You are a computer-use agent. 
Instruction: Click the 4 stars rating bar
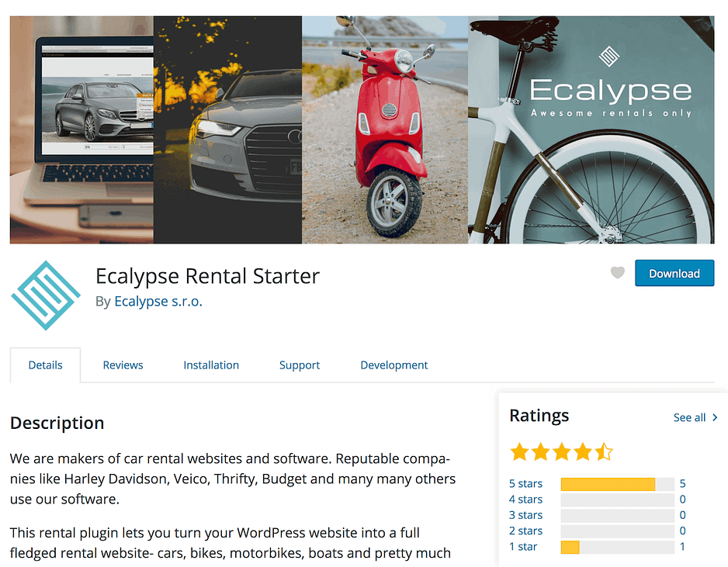[618, 500]
